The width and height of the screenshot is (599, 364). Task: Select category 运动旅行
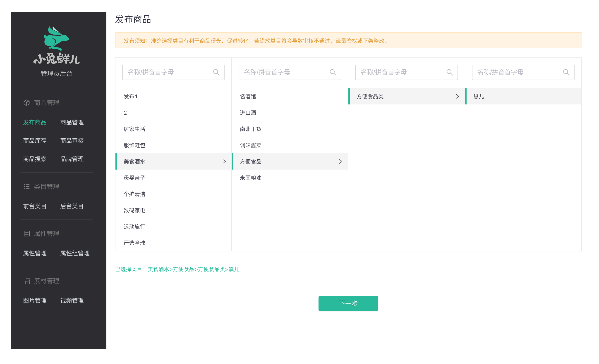[174, 227]
